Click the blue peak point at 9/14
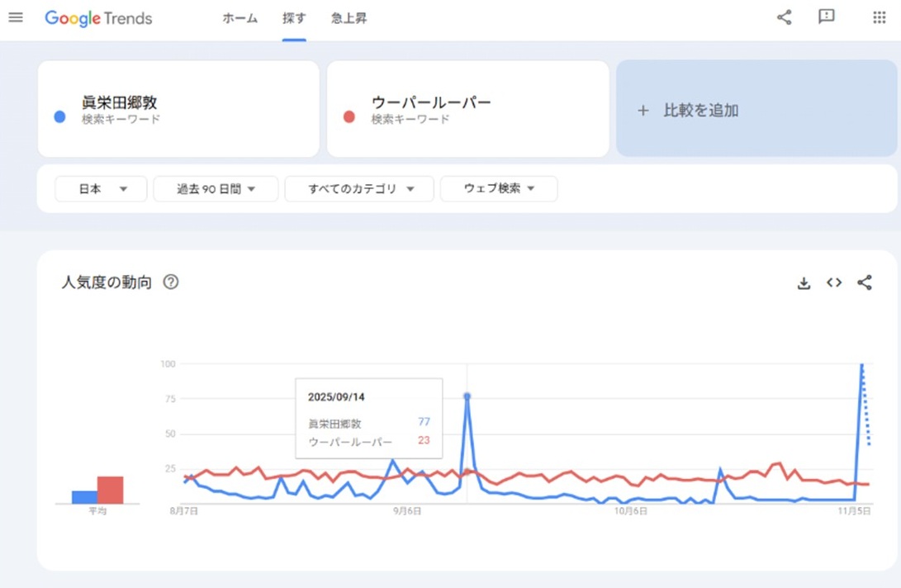Viewport: 901px width, 588px height. [467, 396]
